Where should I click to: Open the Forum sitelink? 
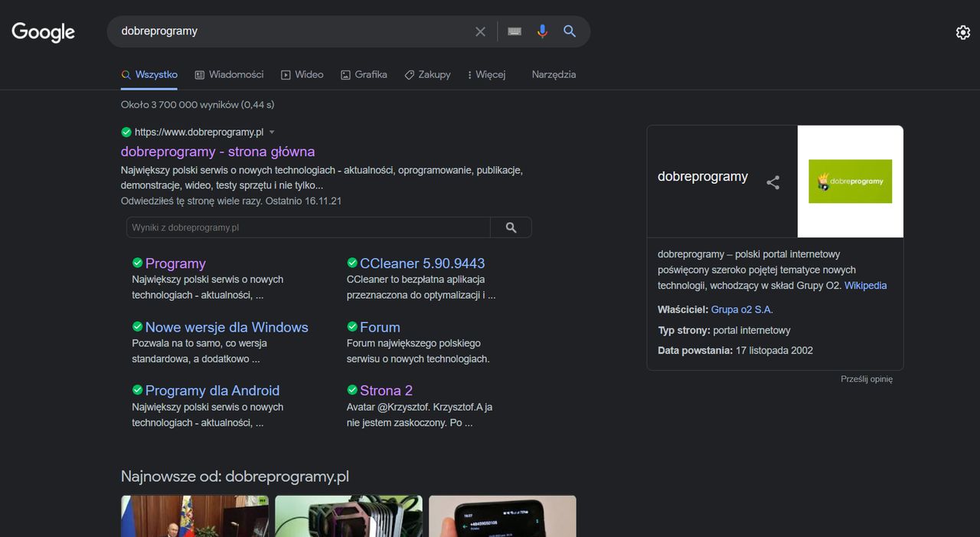380,327
